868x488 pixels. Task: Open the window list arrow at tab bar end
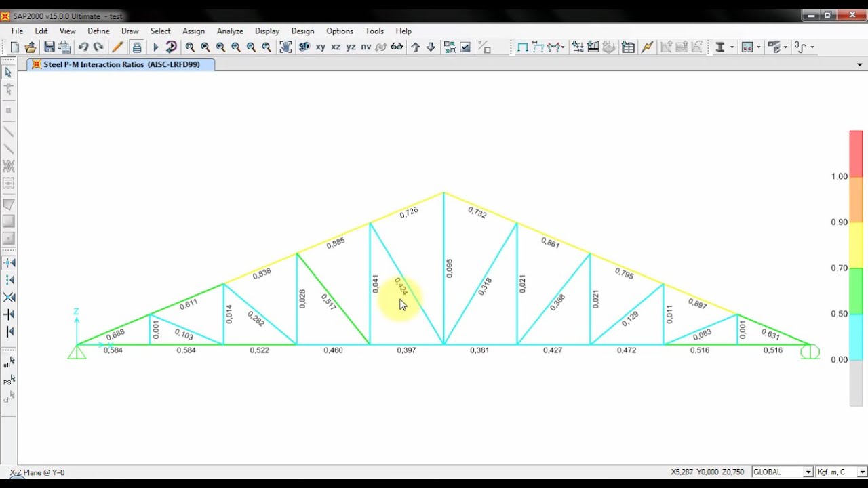[x=860, y=65]
